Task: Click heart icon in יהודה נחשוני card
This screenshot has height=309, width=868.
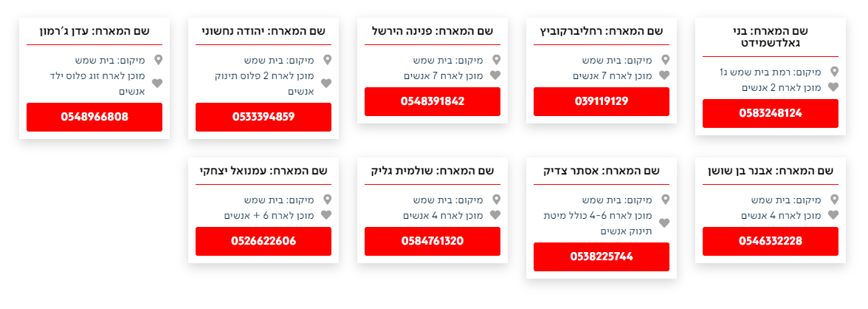Action: click(327, 84)
